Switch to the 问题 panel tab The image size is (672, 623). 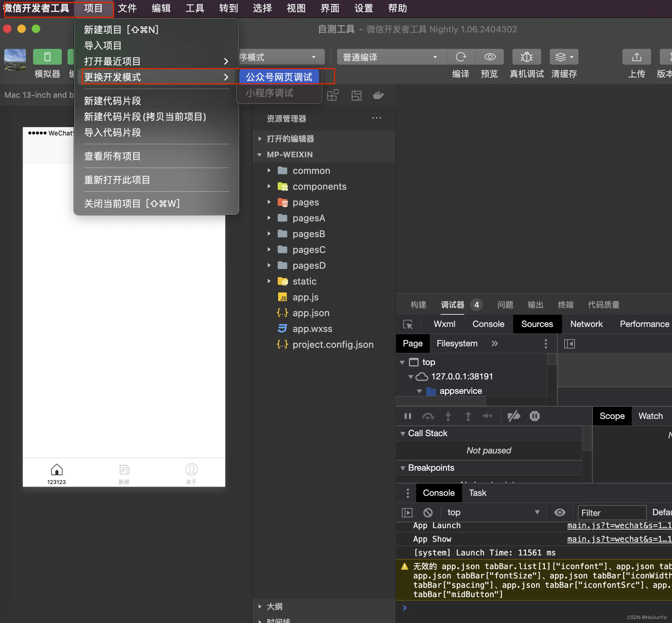point(505,305)
